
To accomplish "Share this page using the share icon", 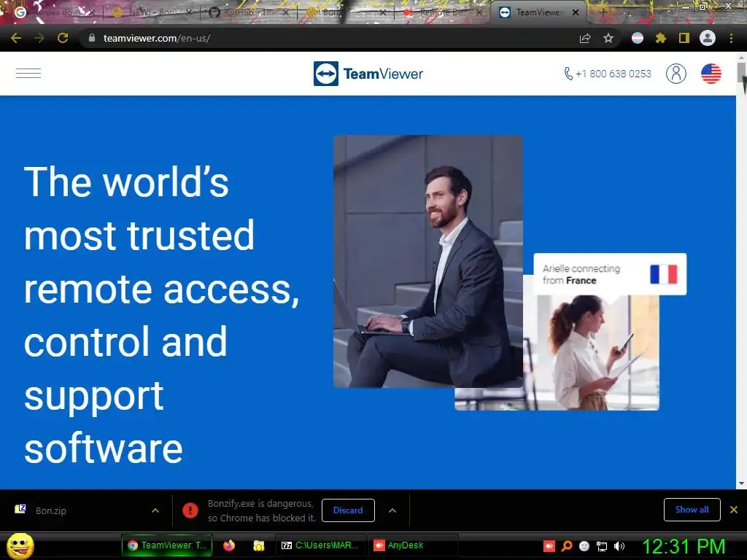I will [585, 39].
